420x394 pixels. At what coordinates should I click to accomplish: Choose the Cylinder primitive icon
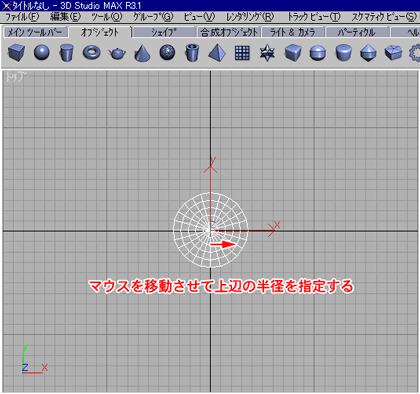tap(66, 53)
